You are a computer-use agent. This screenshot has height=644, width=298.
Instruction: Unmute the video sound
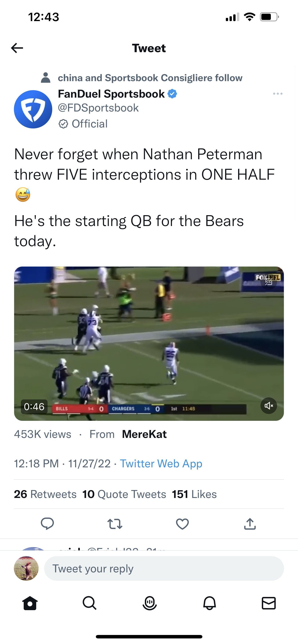point(269,405)
